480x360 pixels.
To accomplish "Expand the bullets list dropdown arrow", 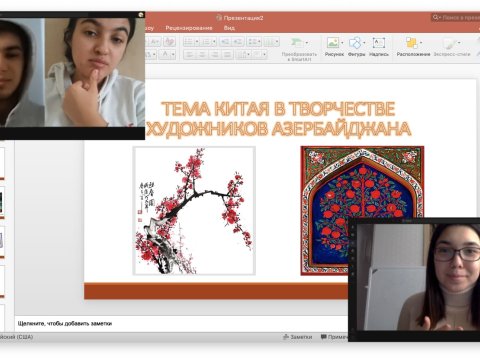I will click(x=197, y=42).
